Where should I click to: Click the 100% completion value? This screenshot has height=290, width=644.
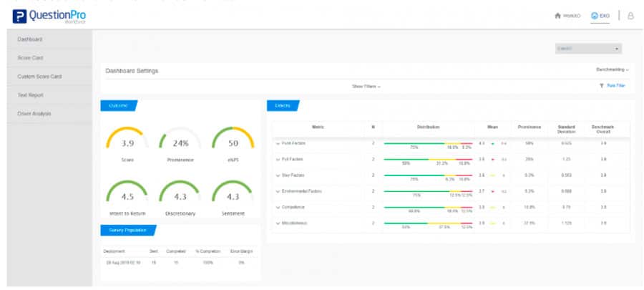(208, 263)
